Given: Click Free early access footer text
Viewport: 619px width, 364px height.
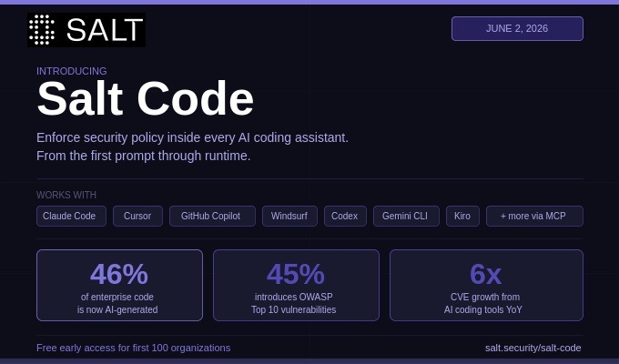Looking at the screenshot, I should 134,348.
